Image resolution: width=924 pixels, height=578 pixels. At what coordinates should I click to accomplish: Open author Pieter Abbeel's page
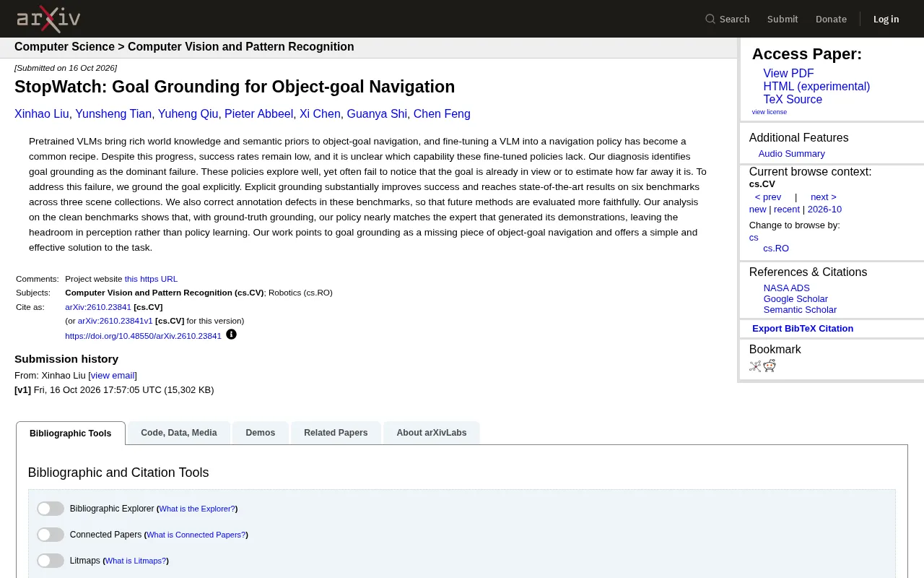(259, 114)
